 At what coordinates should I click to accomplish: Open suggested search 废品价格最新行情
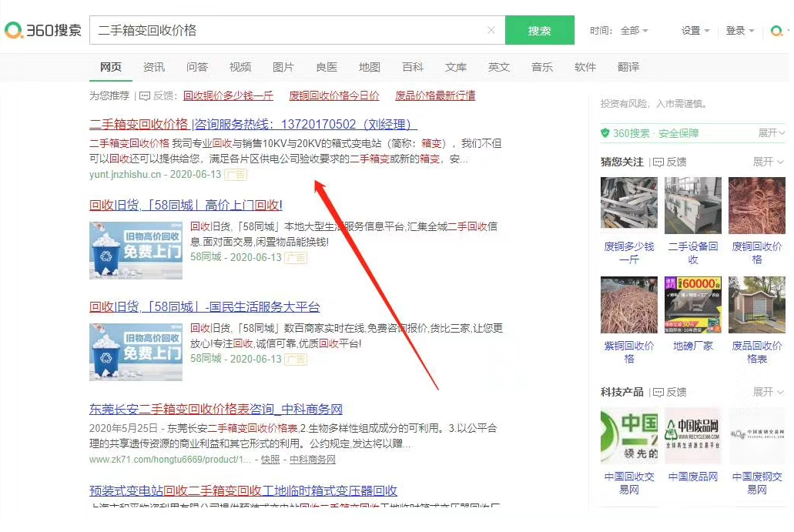(x=435, y=95)
